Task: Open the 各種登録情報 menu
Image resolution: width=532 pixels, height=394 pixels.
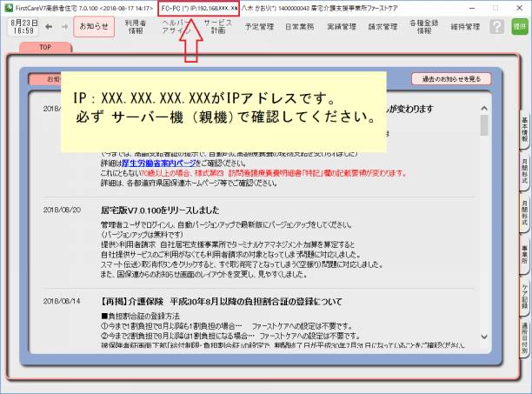Action: tap(423, 27)
